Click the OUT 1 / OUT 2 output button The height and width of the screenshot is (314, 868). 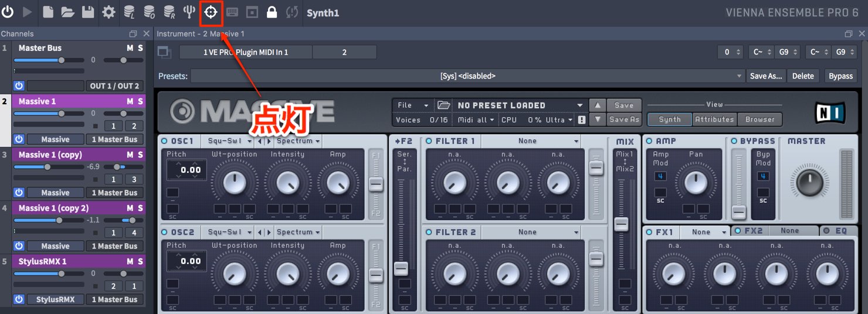114,86
